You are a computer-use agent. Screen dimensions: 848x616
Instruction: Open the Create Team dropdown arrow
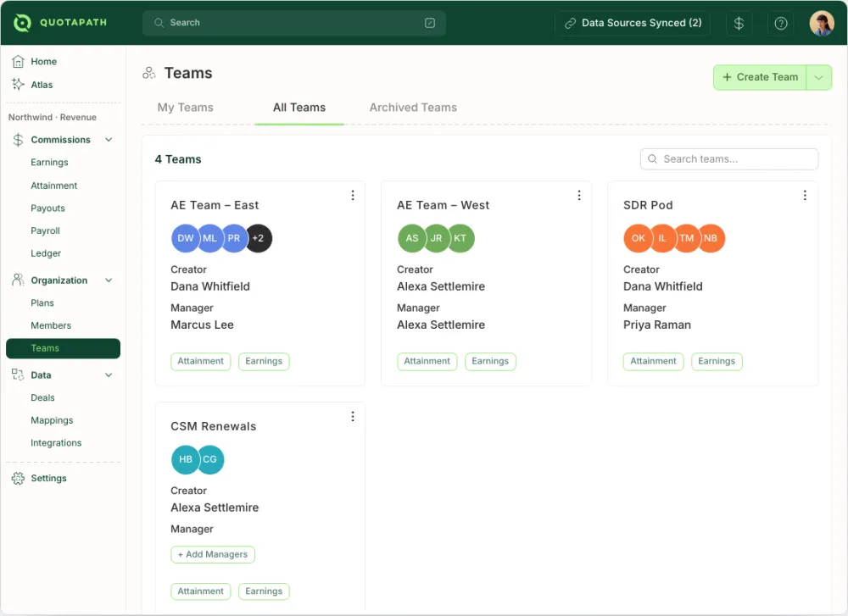[819, 77]
